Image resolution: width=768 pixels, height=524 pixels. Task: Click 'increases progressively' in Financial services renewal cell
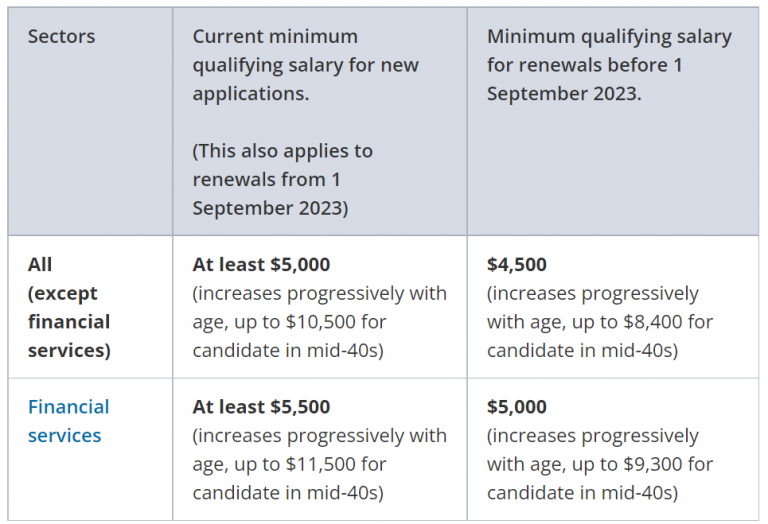[593, 436]
